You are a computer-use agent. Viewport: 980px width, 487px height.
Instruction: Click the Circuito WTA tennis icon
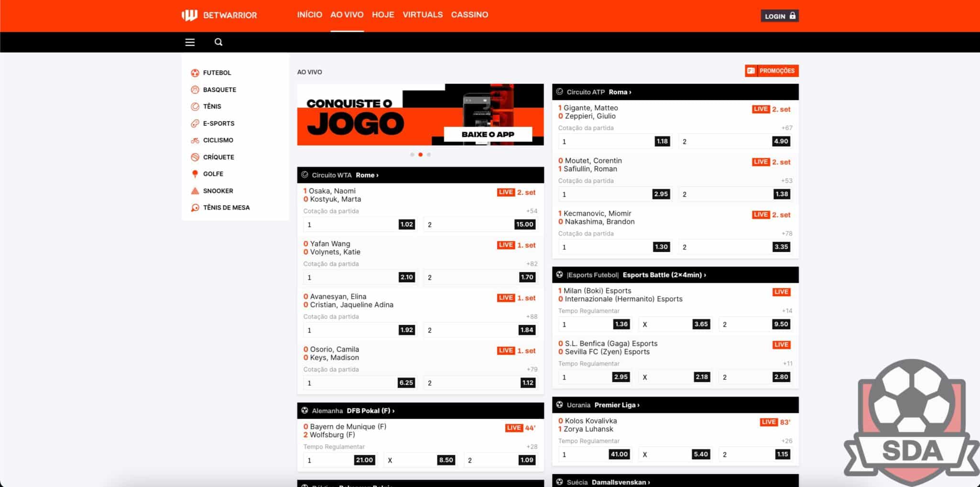coord(305,175)
